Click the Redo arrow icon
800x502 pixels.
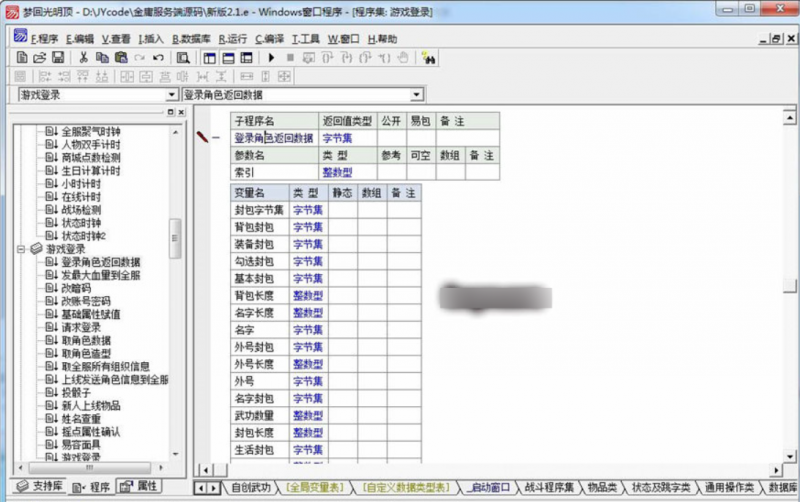(139, 58)
